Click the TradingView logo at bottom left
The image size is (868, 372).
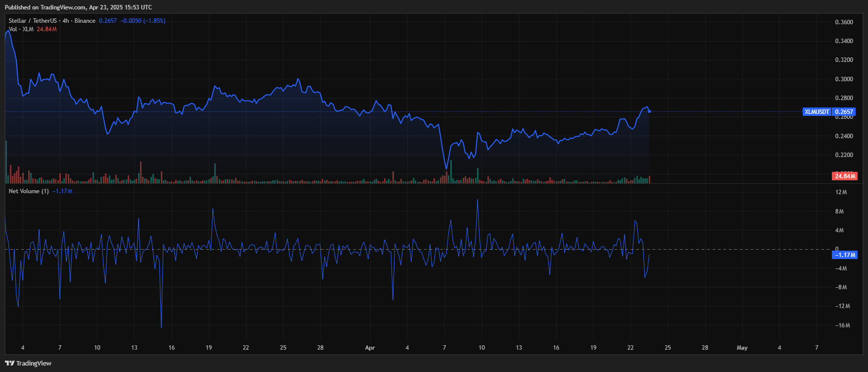point(28,363)
